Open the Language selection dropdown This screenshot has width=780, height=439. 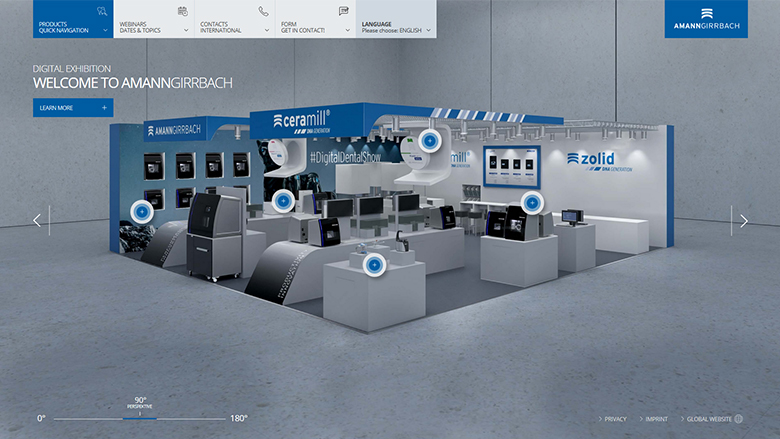(396, 19)
